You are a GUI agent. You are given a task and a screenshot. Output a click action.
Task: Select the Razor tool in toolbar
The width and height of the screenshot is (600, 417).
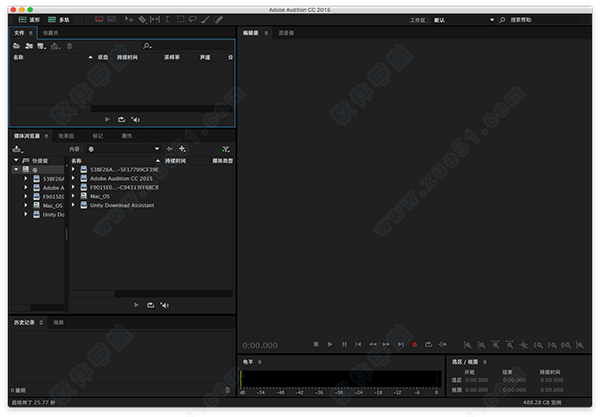click(142, 20)
